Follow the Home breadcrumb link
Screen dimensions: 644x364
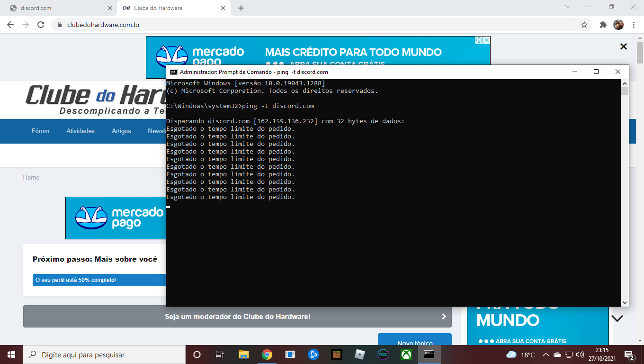tap(31, 177)
